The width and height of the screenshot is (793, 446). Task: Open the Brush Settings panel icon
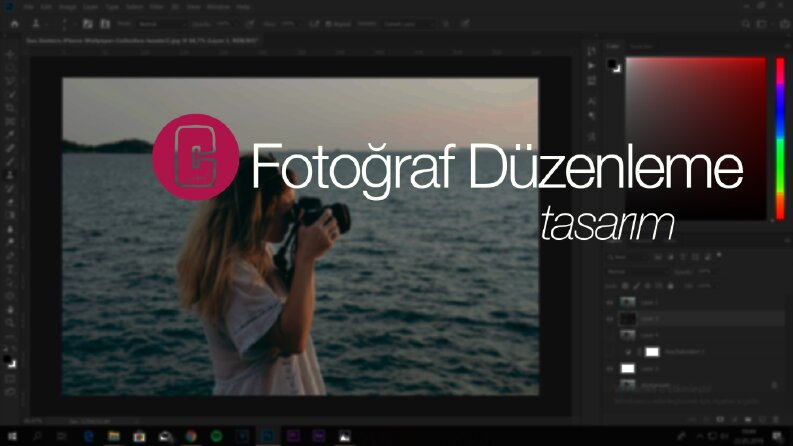point(87,24)
